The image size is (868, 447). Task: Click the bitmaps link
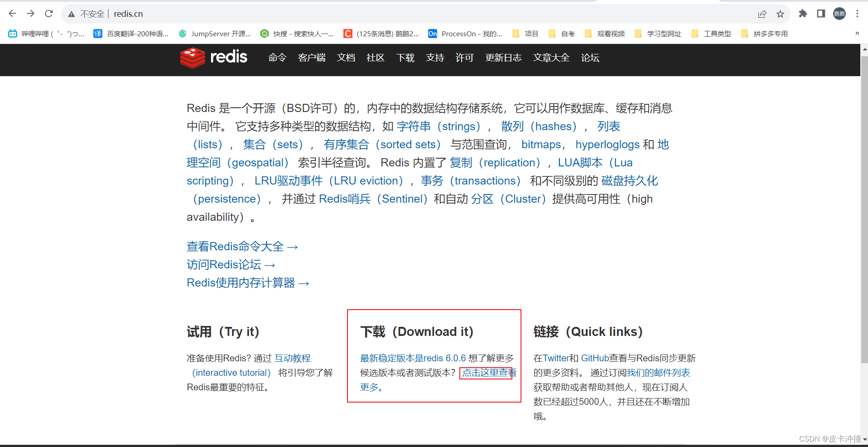click(x=541, y=144)
